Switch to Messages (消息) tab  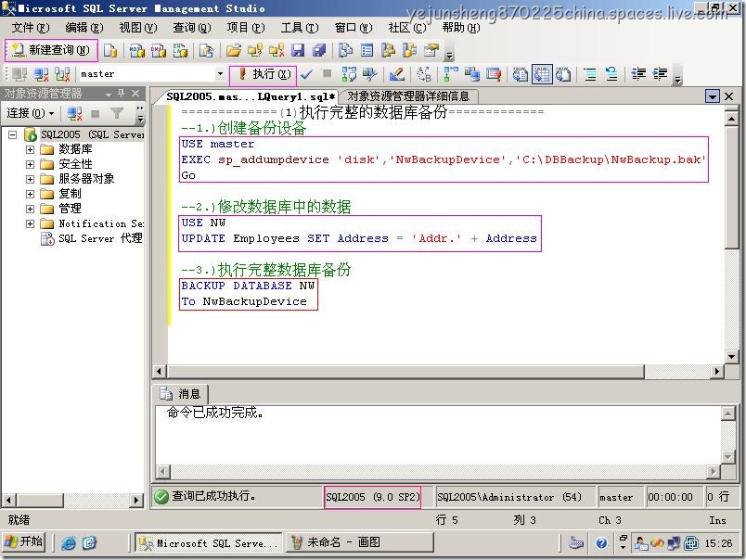tap(181, 394)
